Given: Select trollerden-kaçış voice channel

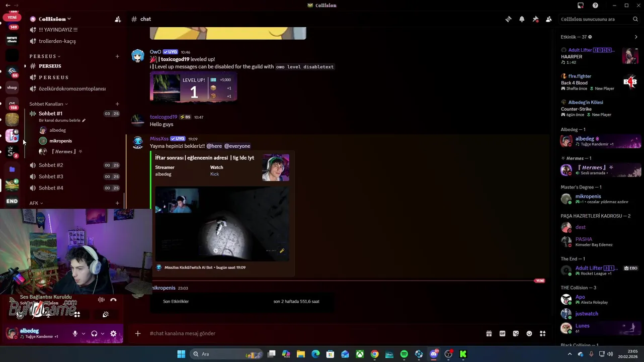Looking at the screenshot, I should click(73, 41).
